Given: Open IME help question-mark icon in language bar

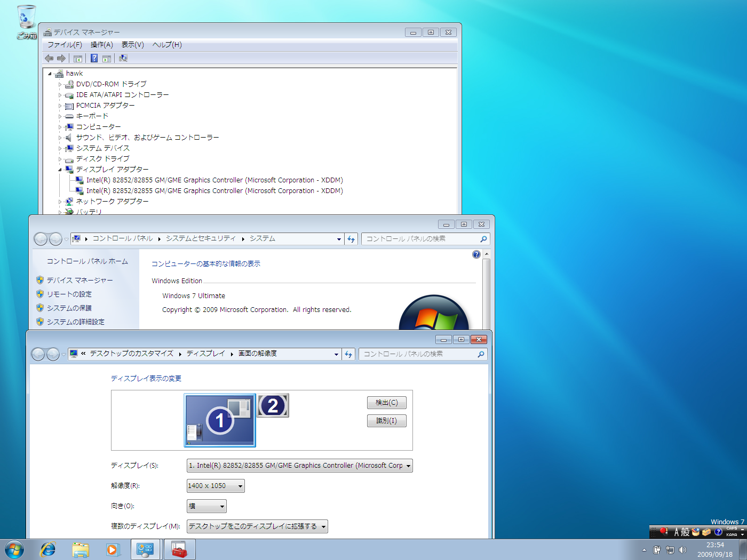Looking at the screenshot, I should coord(718,532).
